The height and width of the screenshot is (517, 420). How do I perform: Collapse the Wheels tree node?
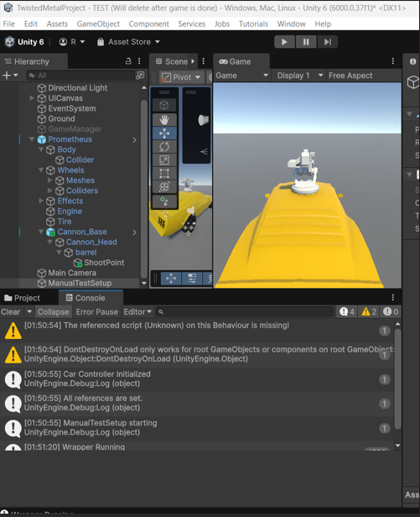coord(41,170)
